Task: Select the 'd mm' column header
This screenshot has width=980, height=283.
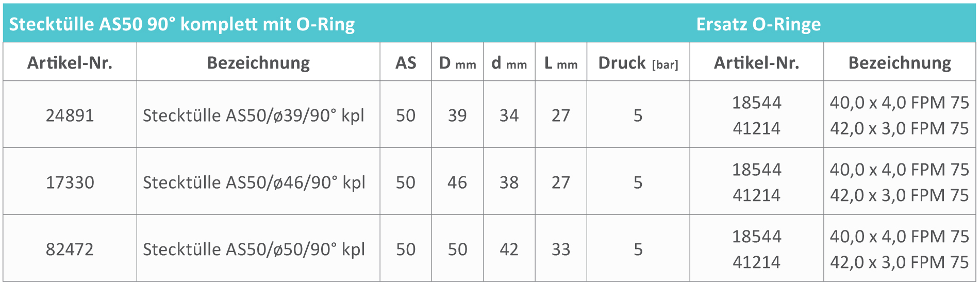Action: [509, 63]
